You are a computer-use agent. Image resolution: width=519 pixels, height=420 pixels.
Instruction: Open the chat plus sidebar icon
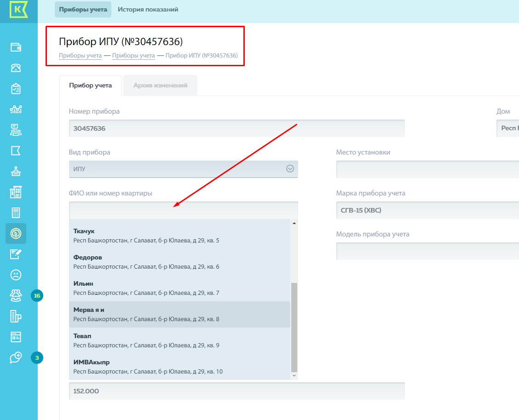pyautogui.click(x=16, y=357)
